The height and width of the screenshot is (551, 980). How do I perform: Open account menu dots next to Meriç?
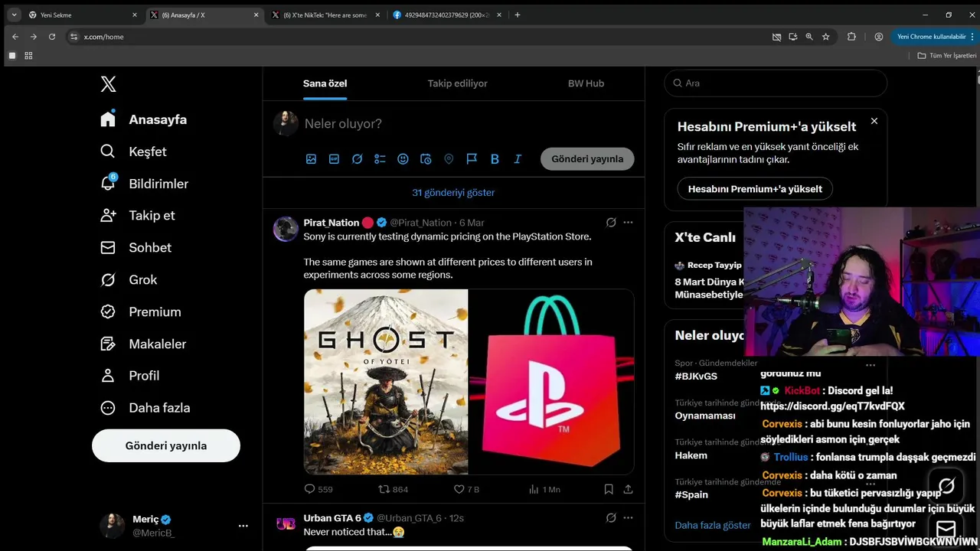(243, 526)
